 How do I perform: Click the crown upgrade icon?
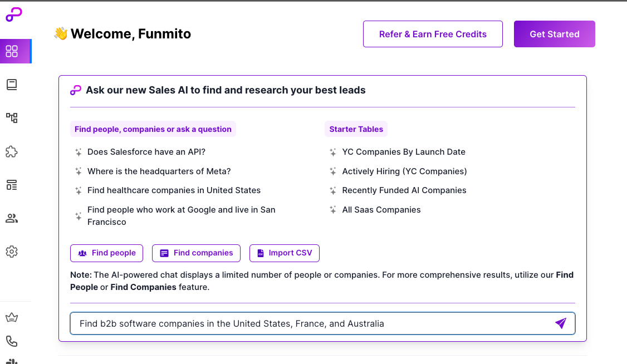pyautogui.click(x=12, y=318)
